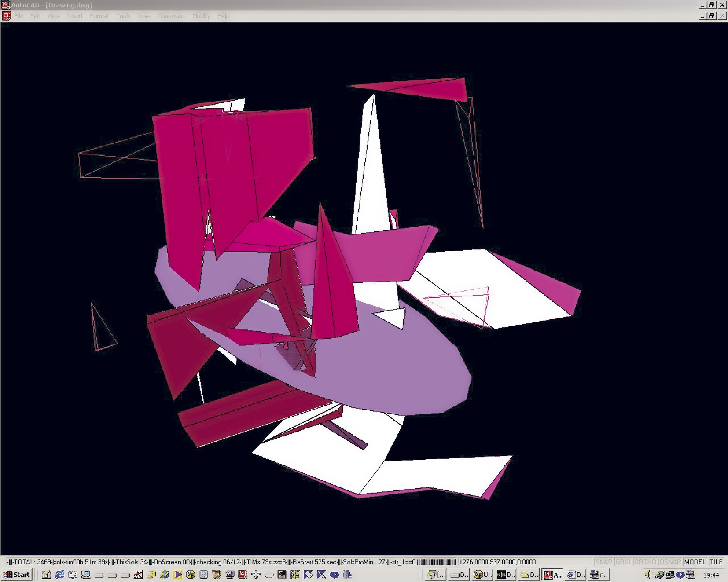Screen dimensions: 728x582
Task: Click the coordinate readout 1276.0000,937.0000,0.0000
Action: (x=497, y=562)
